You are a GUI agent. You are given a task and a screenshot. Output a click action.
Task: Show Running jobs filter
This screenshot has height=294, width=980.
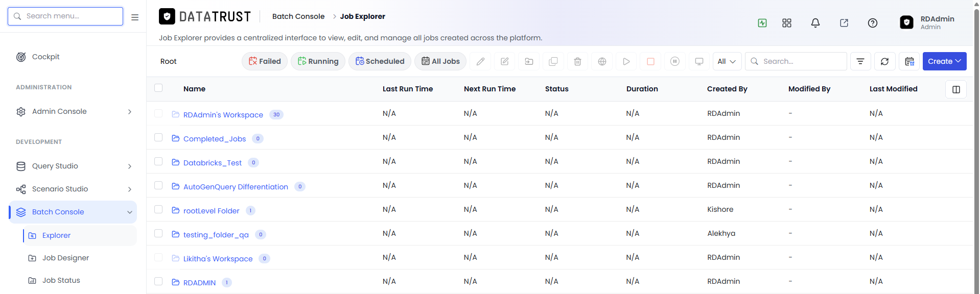(x=318, y=61)
